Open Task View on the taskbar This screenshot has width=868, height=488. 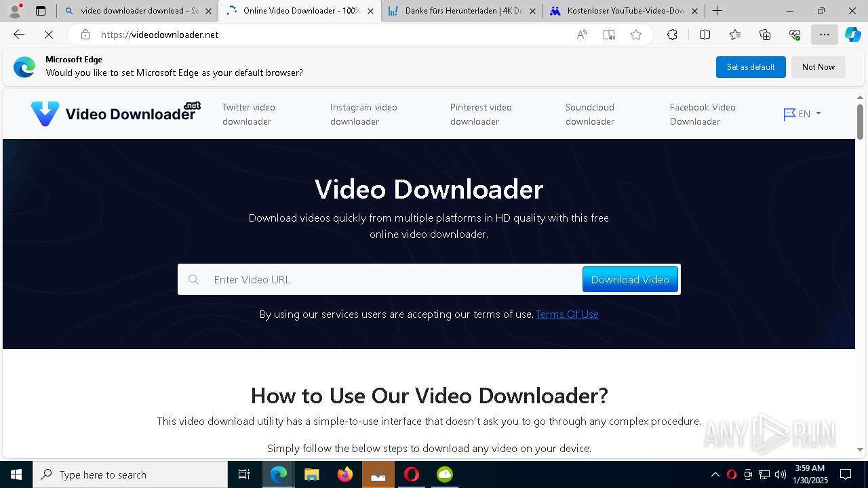pyautogui.click(x=244, y=474)
